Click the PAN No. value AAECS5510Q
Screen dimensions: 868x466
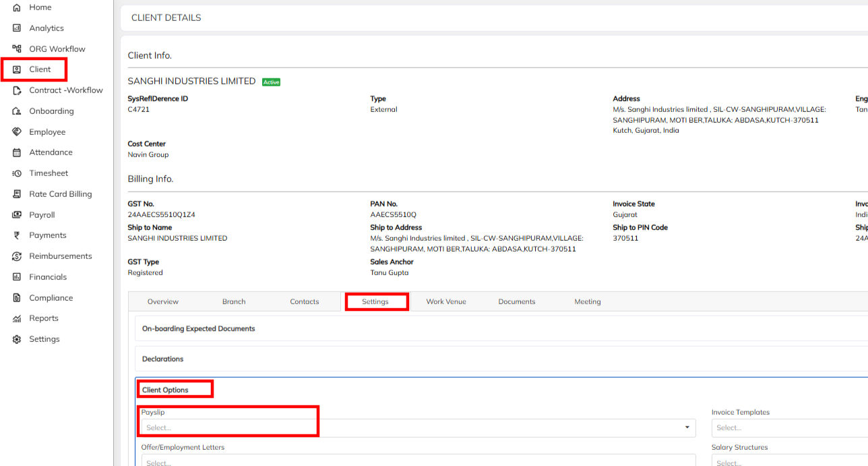tap(394, 214)
